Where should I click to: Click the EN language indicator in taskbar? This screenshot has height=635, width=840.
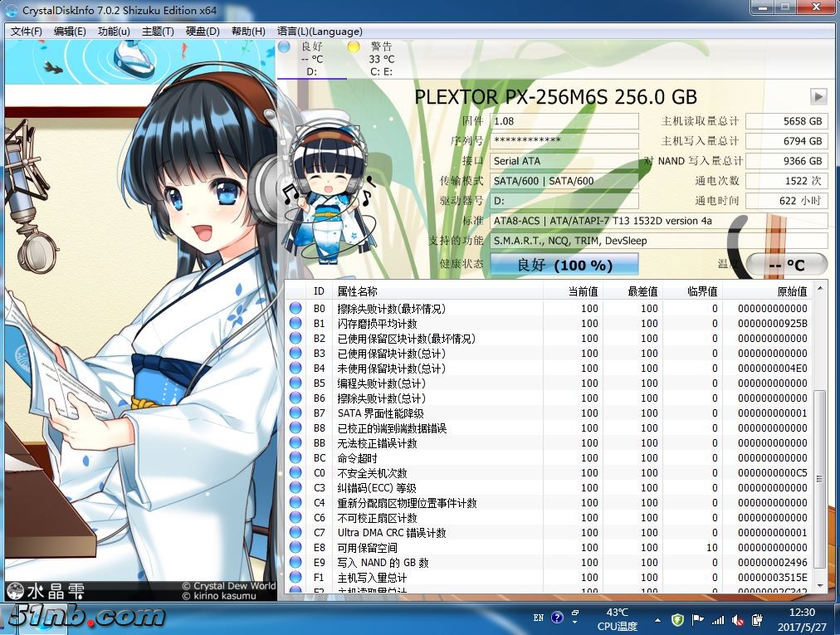click(x=539, y=618)
